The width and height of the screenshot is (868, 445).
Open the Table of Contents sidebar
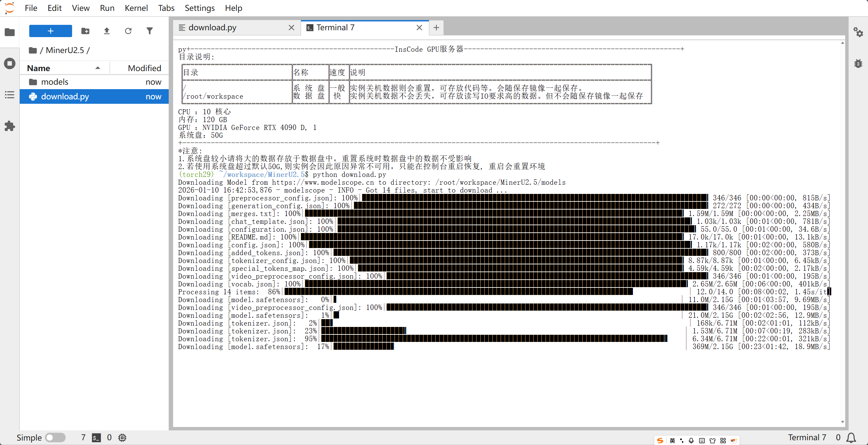click(x=10, y=95)
